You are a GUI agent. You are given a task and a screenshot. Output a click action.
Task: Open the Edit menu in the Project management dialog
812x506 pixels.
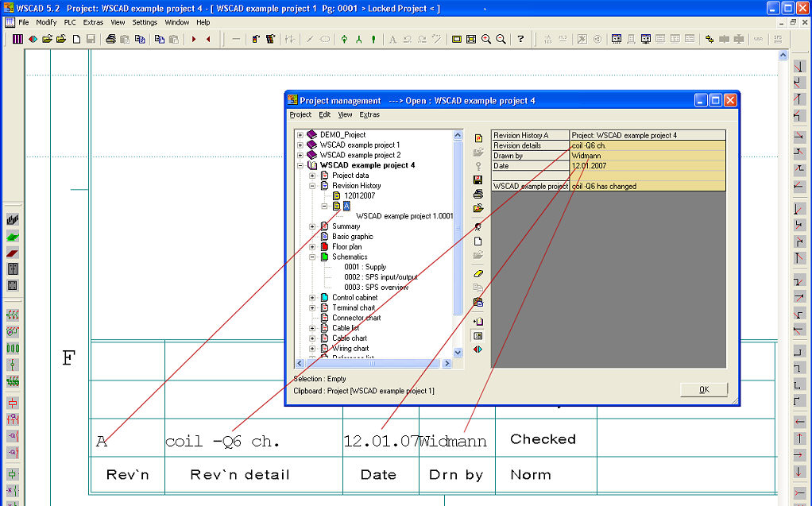(x=325, y=114)
